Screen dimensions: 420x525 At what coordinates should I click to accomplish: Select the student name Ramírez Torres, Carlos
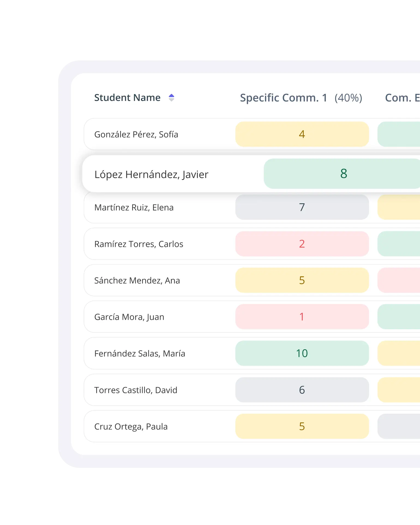coord(139,244)
